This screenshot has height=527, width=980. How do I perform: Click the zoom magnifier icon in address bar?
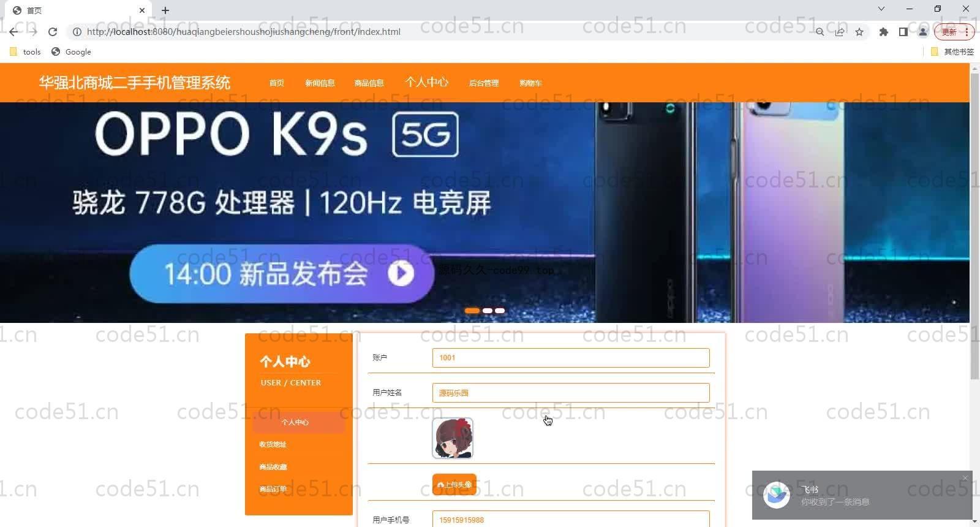tap(820, 32)
